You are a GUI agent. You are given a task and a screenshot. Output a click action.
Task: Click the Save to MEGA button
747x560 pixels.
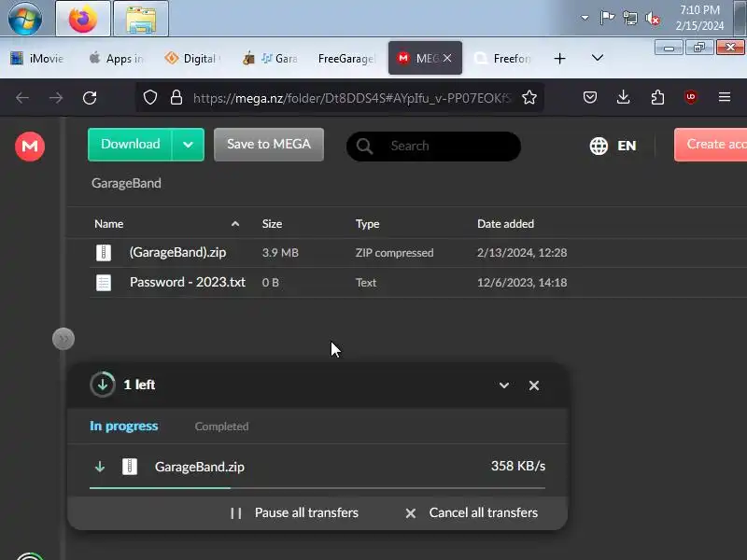click(x=269, y=145)
